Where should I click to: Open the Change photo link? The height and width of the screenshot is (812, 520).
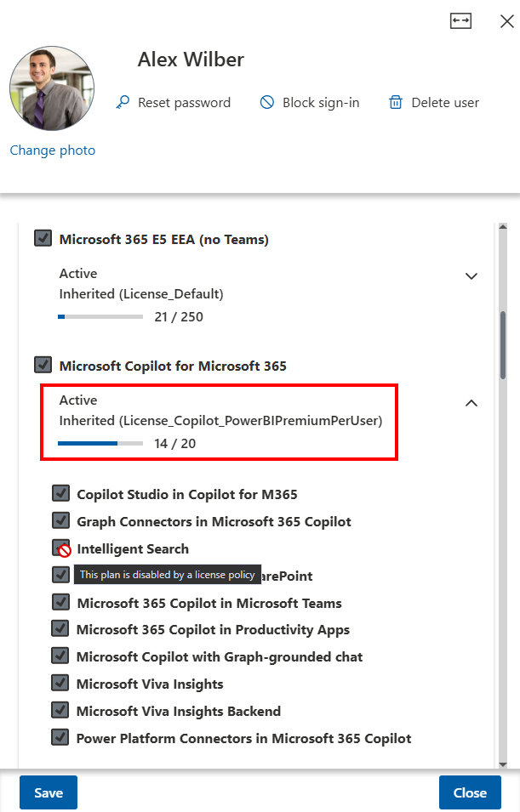click(53, 150)
